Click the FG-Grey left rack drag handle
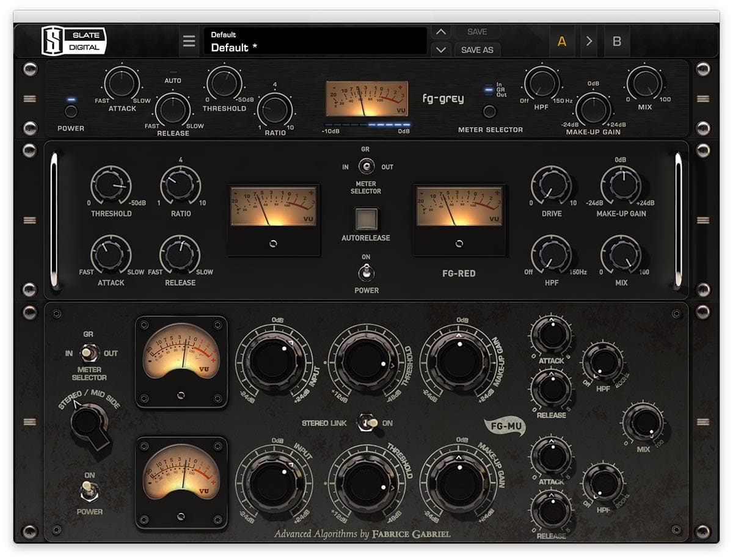Image resolution: width=733 pixels, height=560 pixels. coord(30,99)
